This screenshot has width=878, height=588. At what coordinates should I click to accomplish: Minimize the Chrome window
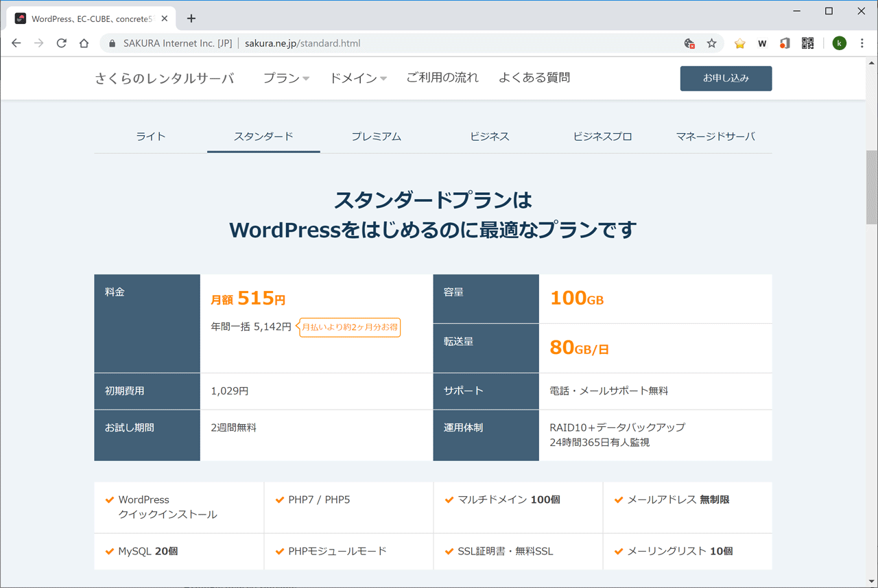pos(797,11)
